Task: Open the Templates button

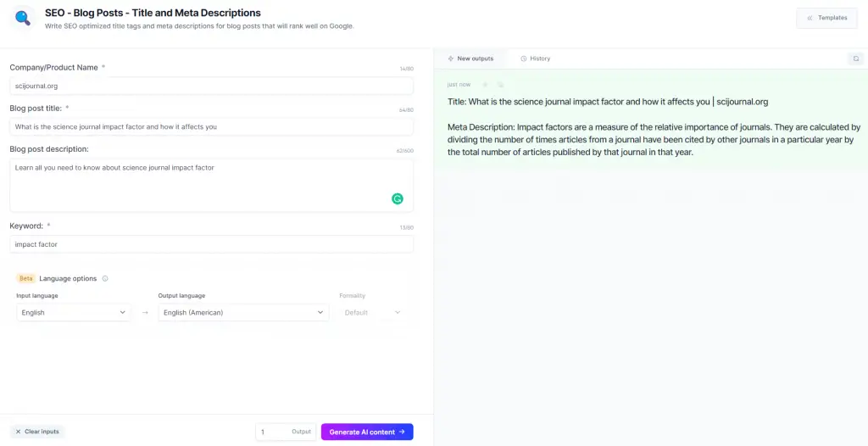Action: pos(827,18)
